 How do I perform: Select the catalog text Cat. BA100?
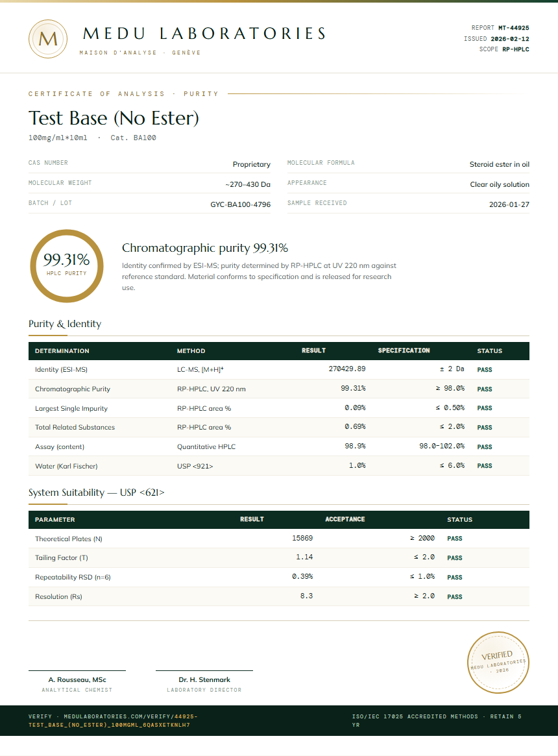pos(133,138)
